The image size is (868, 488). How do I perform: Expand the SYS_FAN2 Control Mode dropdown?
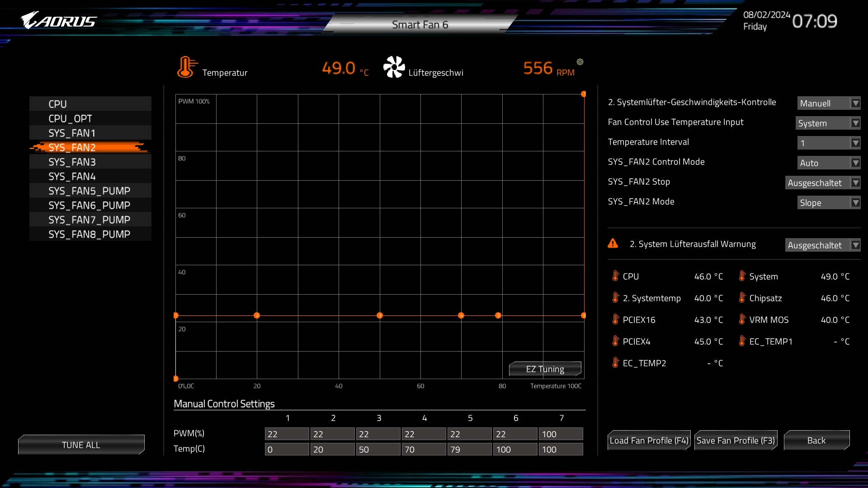828,163
